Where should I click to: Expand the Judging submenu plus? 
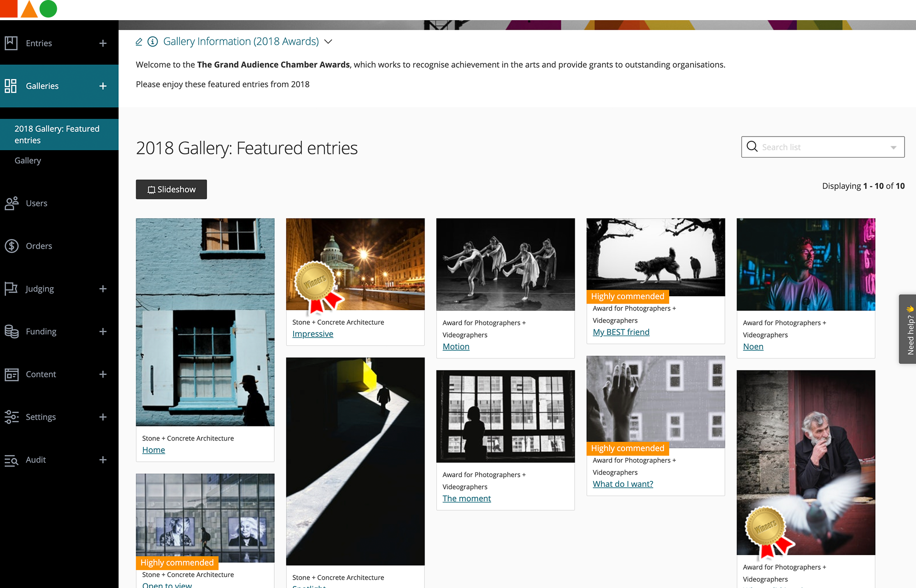tap(103, 289)
